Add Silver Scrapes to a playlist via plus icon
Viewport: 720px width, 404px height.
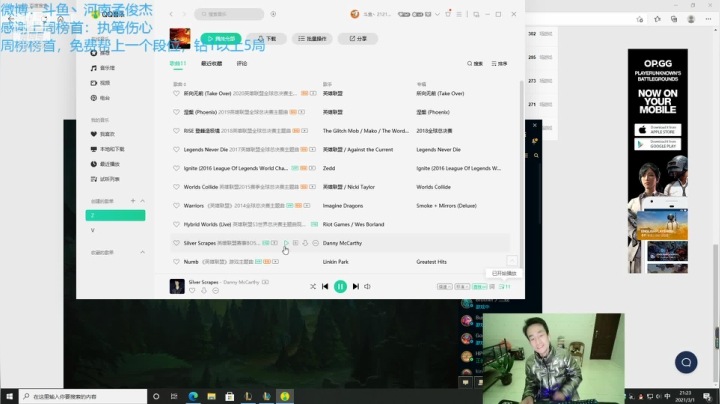pos(296,243)
